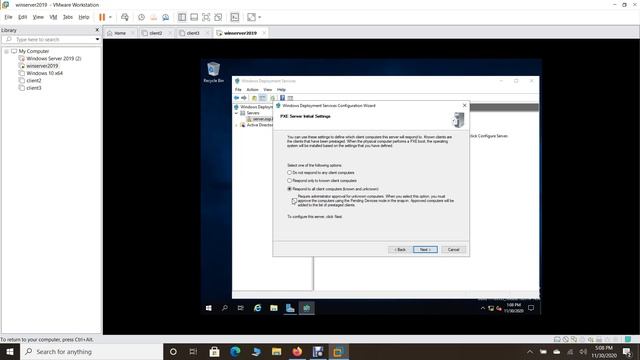This screenshot has height=360, width=640.
Task: Open the VMware File menu
Action: point(8,17)
